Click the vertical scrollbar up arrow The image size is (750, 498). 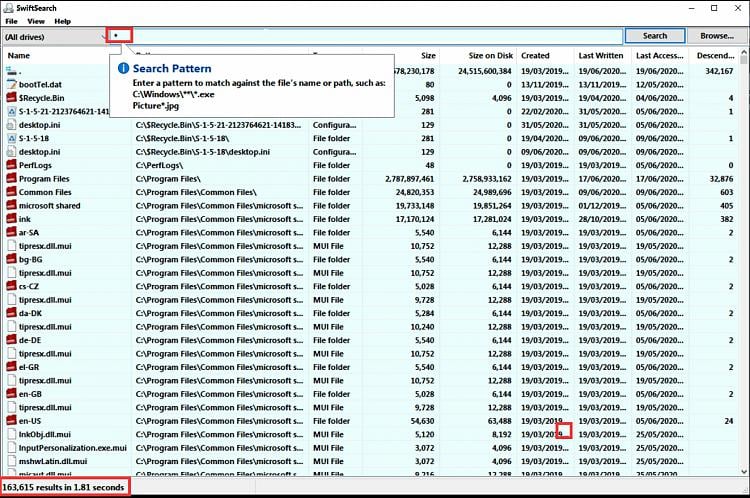[x=744, y=52]
